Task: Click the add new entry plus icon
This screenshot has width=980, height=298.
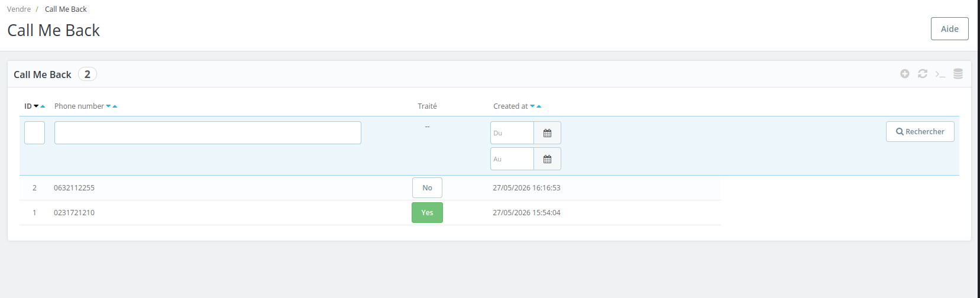Action: (x=905, y=74)
